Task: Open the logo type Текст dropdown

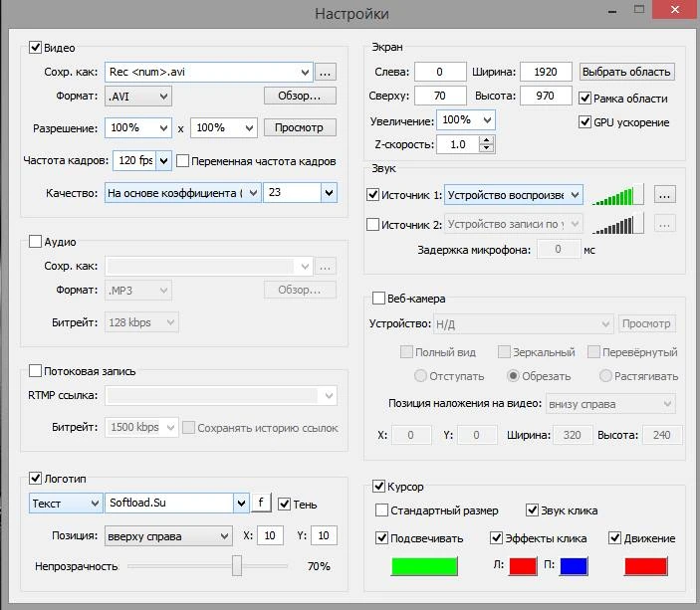Action: pos(66,504)
